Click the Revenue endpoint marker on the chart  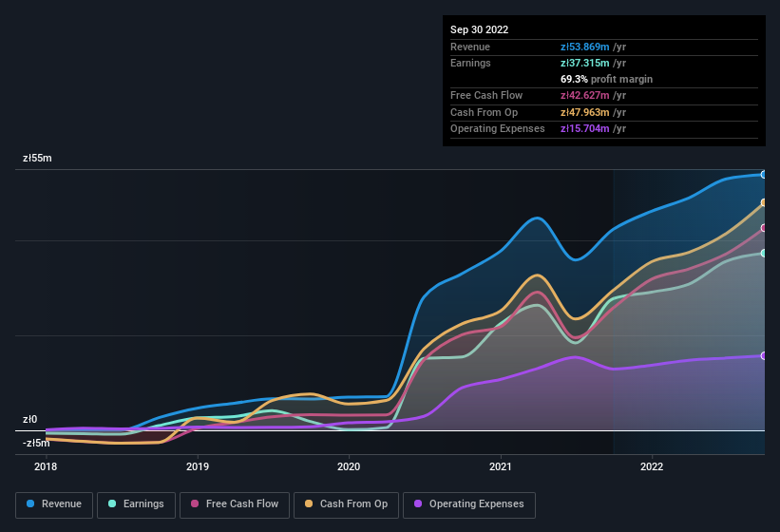point(764,175)
